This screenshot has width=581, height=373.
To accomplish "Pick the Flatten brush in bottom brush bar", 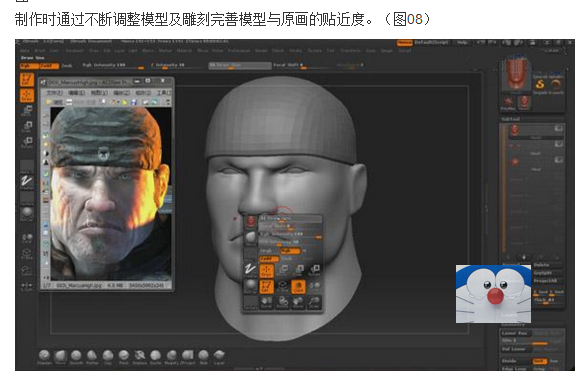I will click(92, 356).
